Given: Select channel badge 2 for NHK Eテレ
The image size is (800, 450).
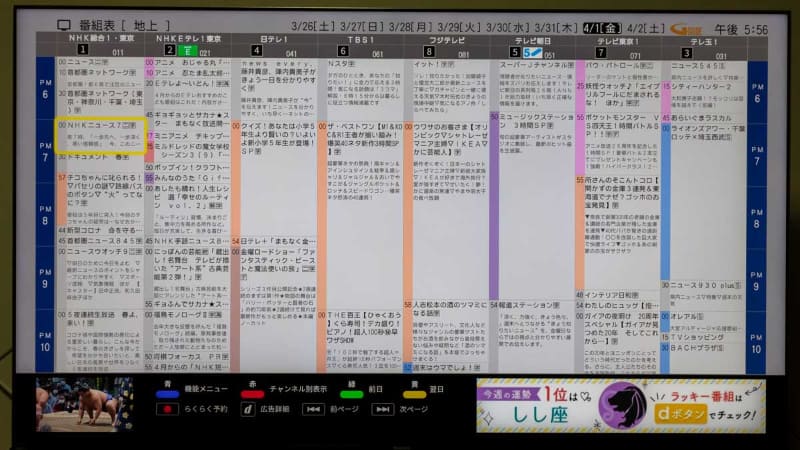Looking at the screenshot, I should (170, 50).
